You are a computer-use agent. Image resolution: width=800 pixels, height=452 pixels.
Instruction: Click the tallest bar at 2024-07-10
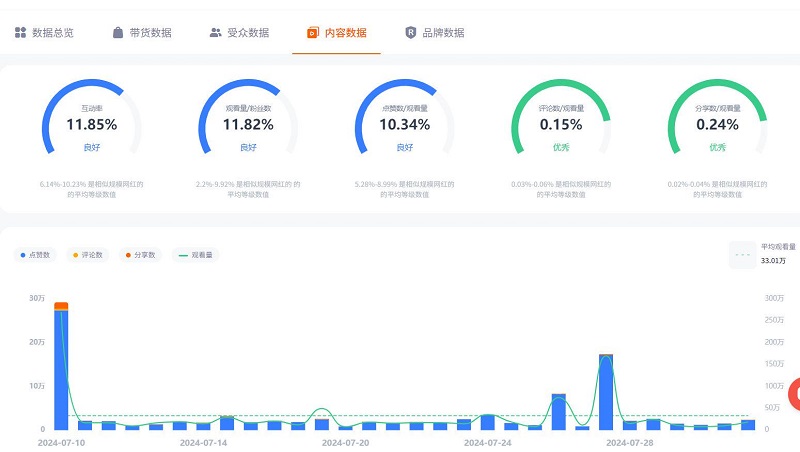(61, 370)
